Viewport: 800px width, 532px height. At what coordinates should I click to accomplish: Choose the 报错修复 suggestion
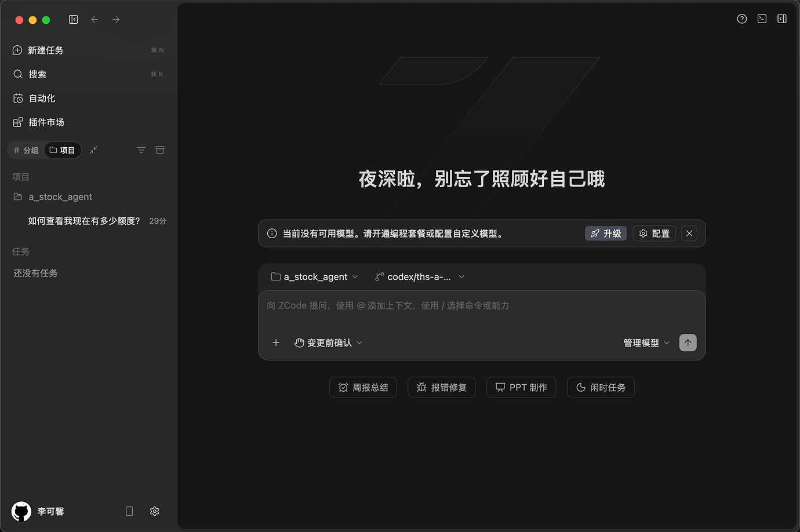(442, 387)
